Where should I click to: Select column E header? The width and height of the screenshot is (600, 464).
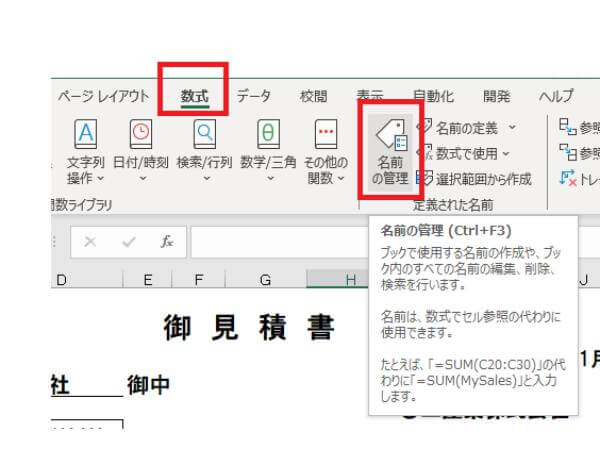[x=148, y=280]
